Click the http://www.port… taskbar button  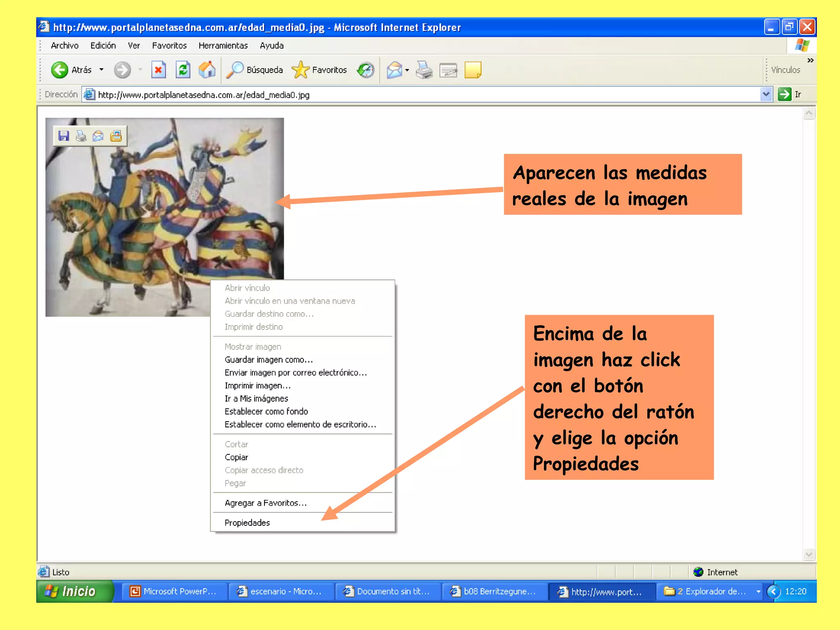click(x=601, y=591)
